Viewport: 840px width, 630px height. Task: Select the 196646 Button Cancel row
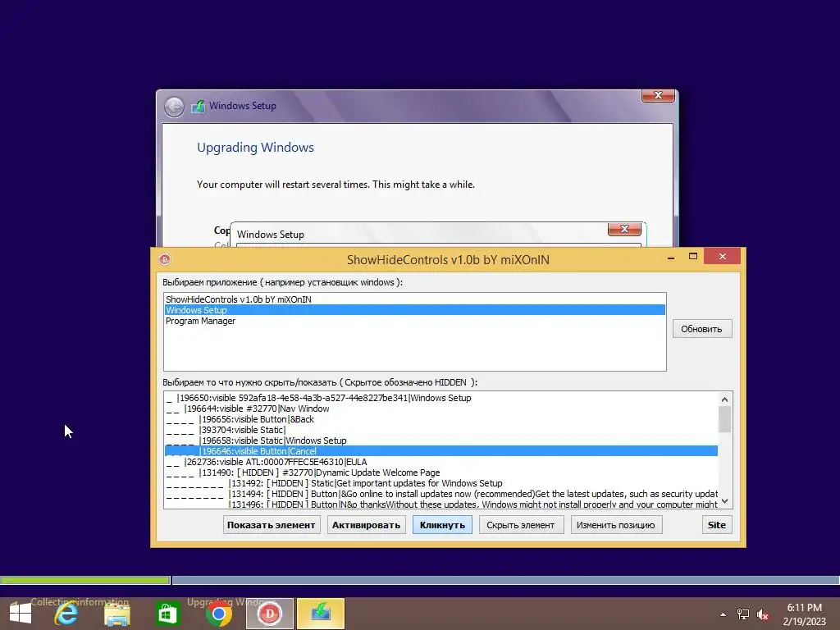pyautogui.click(x=441, y=452)
